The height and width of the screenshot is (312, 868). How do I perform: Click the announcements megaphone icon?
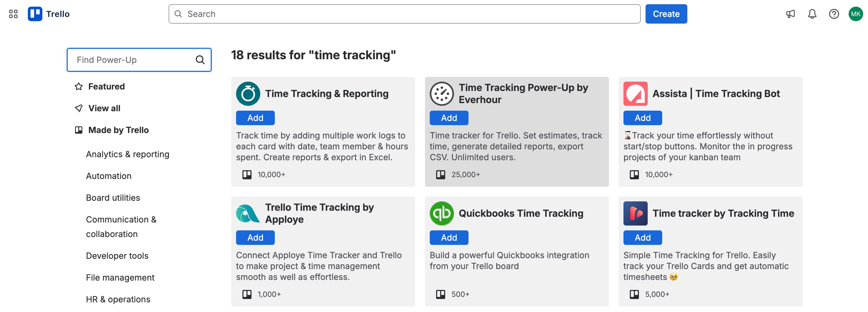coord(791,14)
